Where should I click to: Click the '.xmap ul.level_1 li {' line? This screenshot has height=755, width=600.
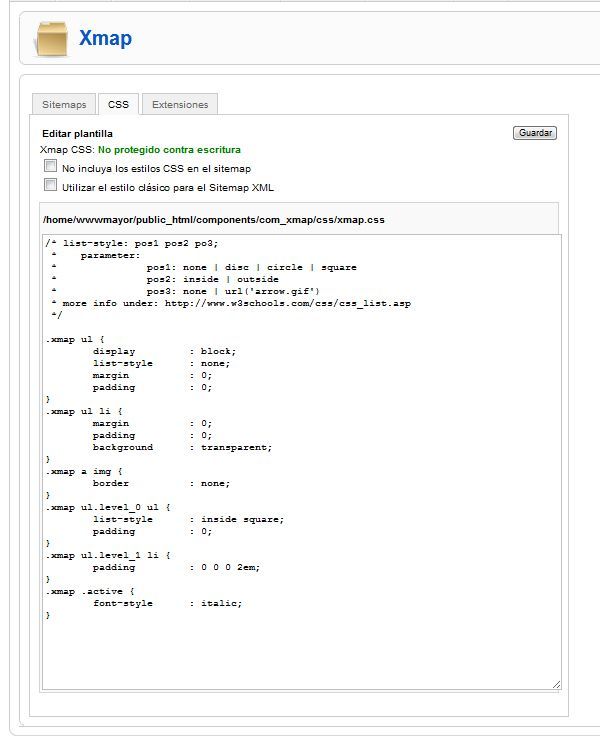pyautogui.click(x=108, y=555)
